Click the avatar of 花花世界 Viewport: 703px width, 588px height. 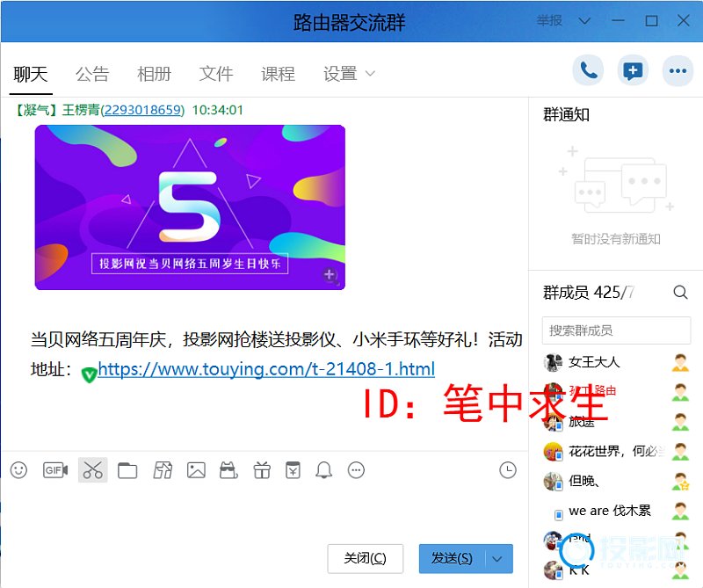click(x=553, y=451)
